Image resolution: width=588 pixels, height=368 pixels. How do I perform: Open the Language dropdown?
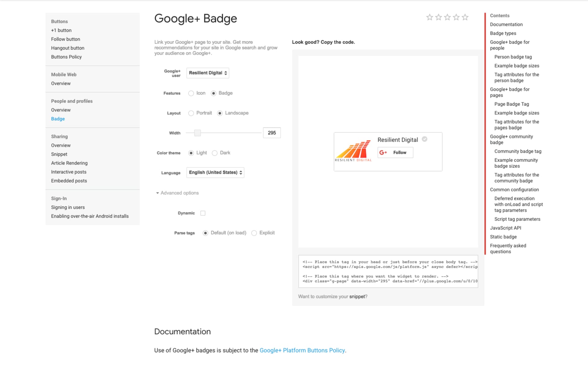click(x=215, y=173)
